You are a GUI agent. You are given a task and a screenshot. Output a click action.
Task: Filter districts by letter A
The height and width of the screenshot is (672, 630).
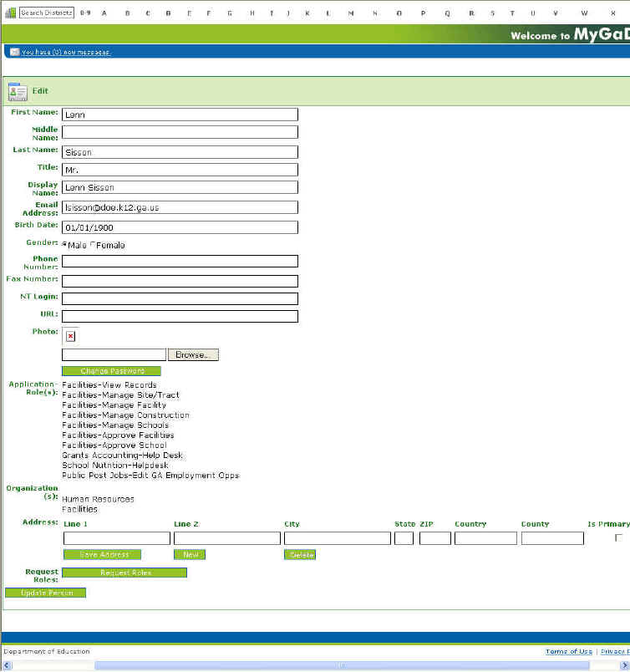[x=104, y=13]
